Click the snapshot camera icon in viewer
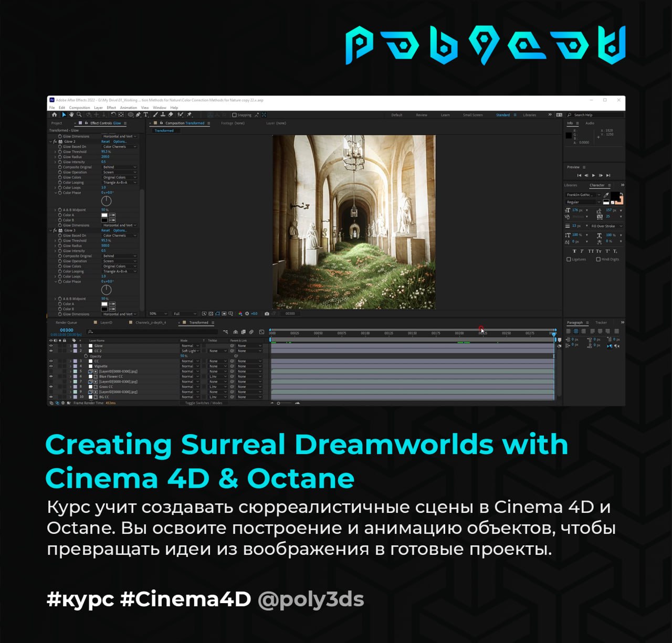This screenshot has width=672, height=643. pos(267,313)
